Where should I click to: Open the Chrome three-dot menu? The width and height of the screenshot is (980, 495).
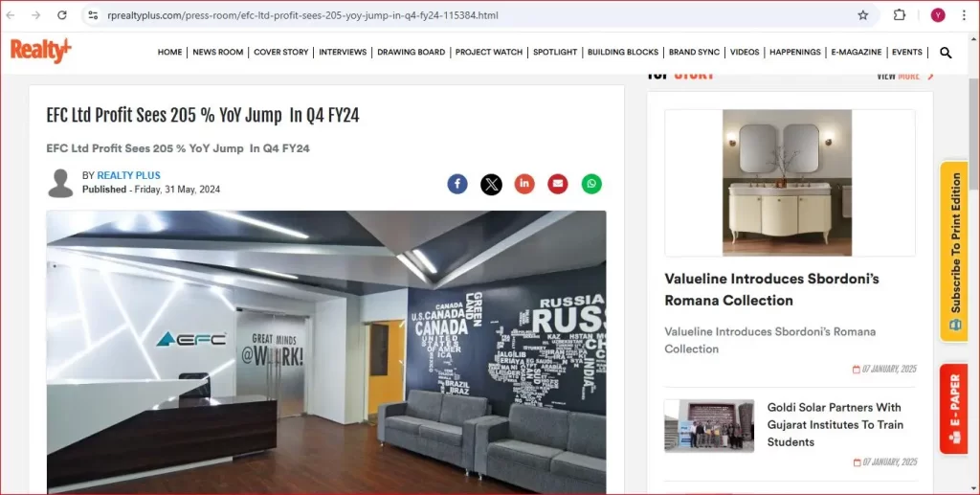click(x=964, y=15)
